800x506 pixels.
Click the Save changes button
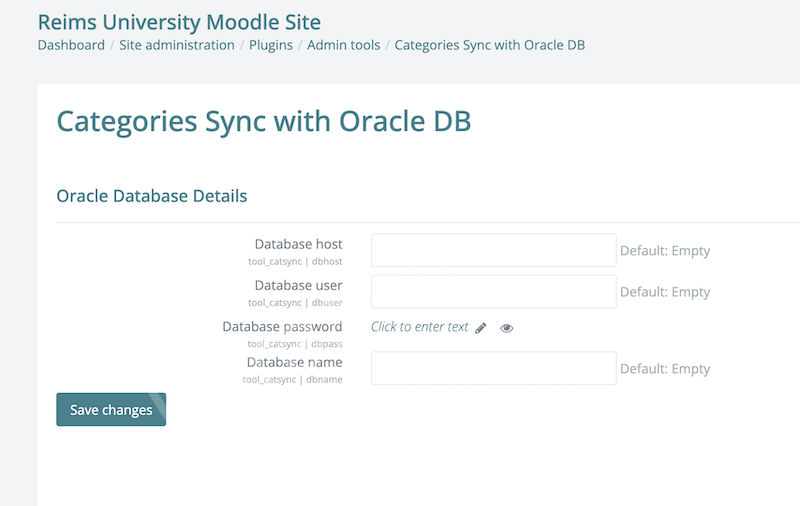coord(111,409)
